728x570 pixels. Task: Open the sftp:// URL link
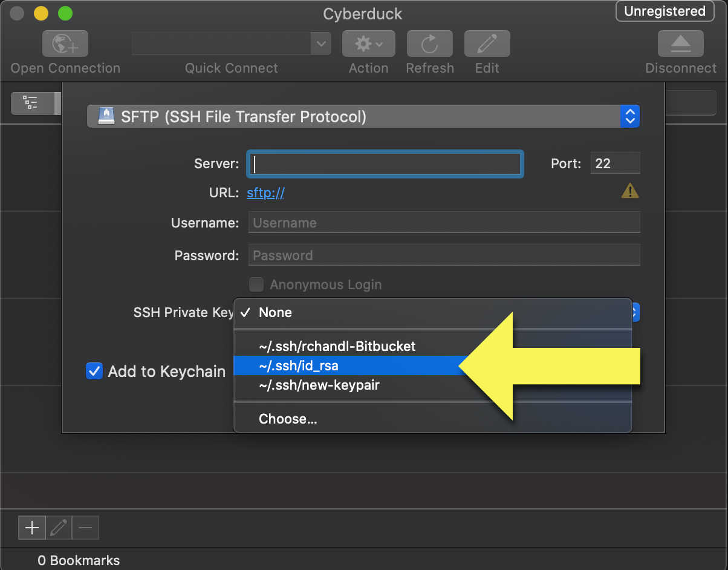pyautogui.click(x=265, y=193)
